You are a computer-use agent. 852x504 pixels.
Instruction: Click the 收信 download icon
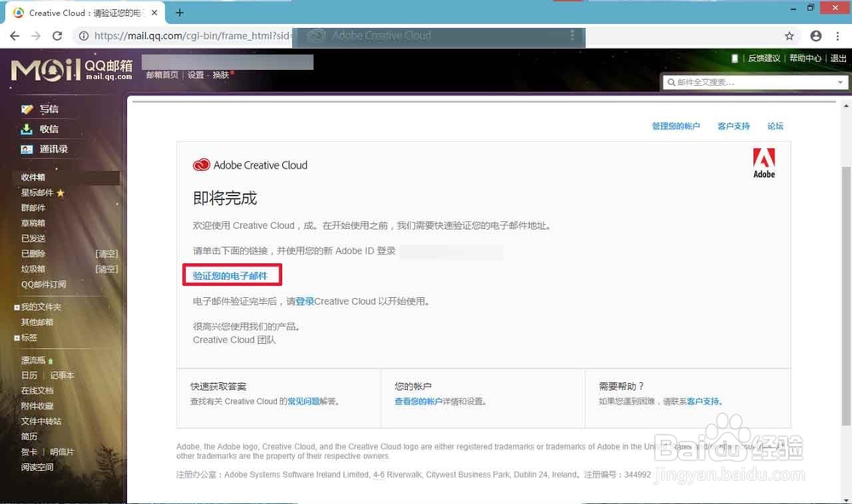(26, 129)
